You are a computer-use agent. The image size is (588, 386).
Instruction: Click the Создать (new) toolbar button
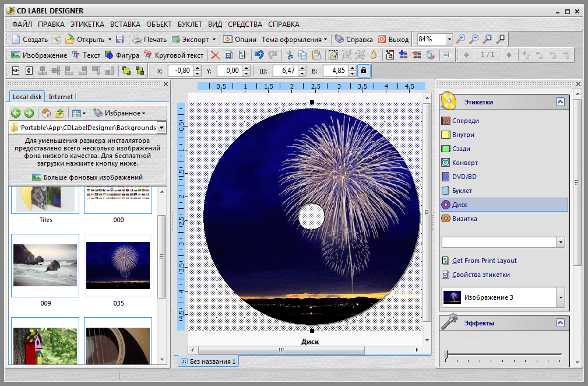tap(30, 40)
